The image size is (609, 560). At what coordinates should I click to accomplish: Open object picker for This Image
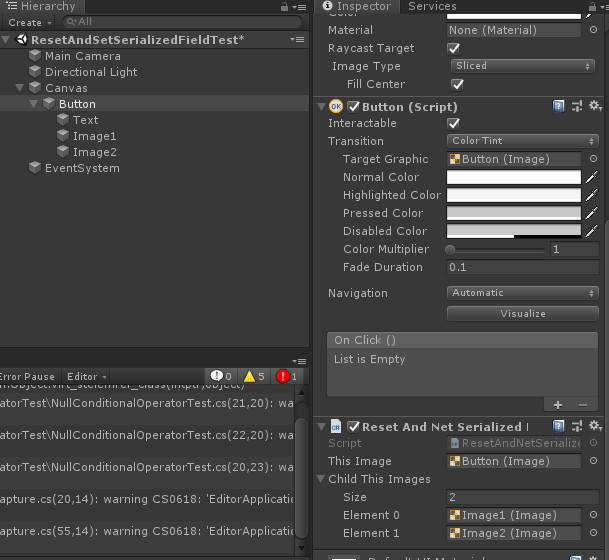tap(593, 461)
